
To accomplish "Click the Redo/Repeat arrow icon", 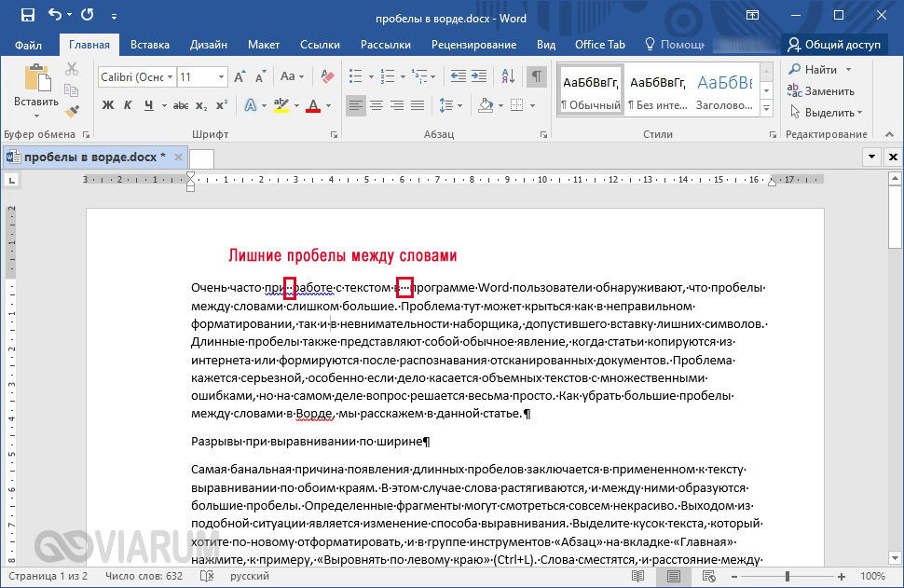I will (x=88, y=15).
